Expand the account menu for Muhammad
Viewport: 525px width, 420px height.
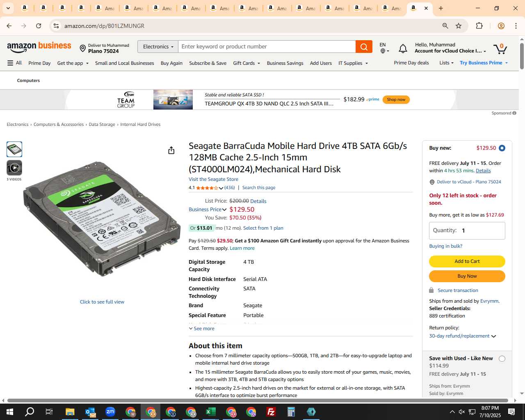click(450, 48)
